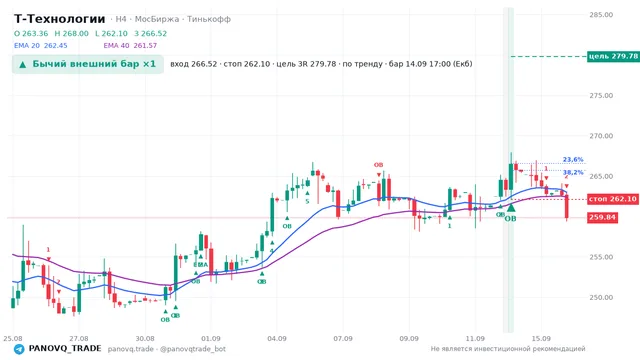Click the 38,2% Fibonacci level label
Image resolution: width=640 pixels, height=360 pixels.
(573, 172)
